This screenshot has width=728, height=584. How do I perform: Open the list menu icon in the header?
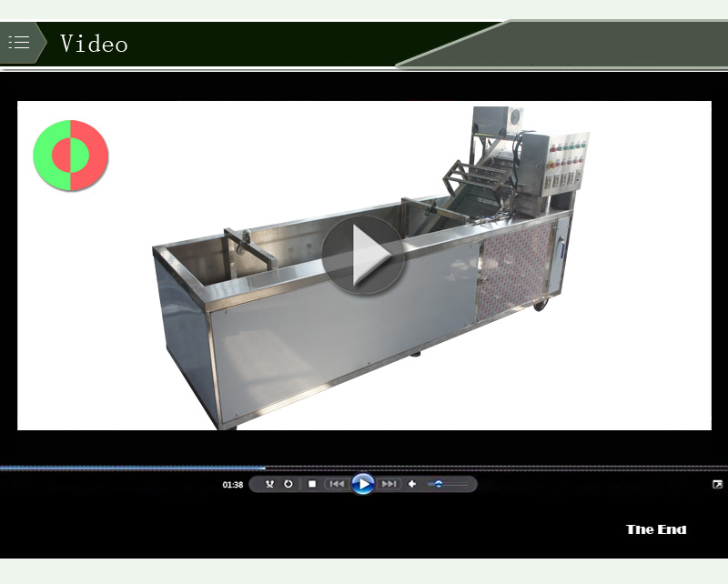[x=18, y=41]
